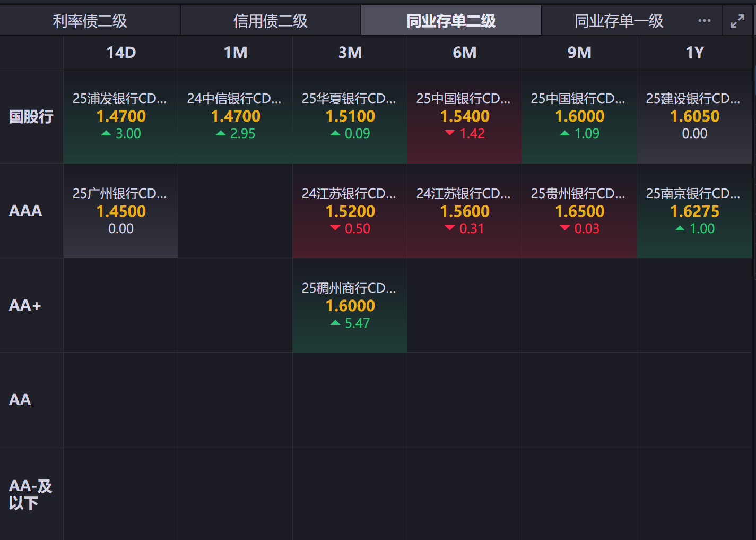The height and width of the screenshot is (540, 756).
Task: Expand the panel to full screen
Action: pos(737,21)
